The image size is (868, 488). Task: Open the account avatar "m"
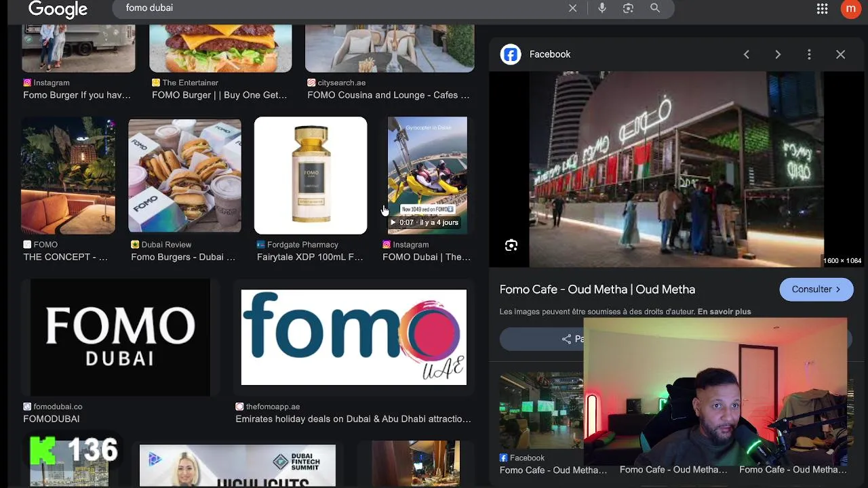pos(850,9)
